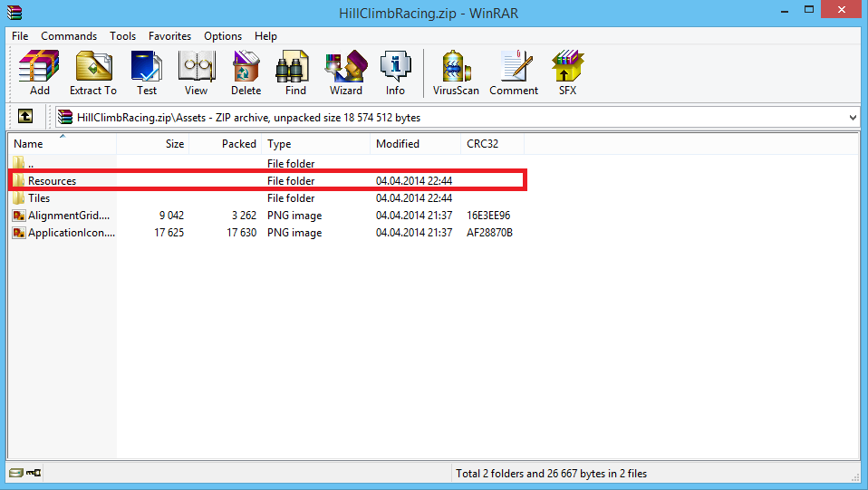This screenshot has height=490, width=868.
Task: Maximize the WinRAR window
Action: 809,11
